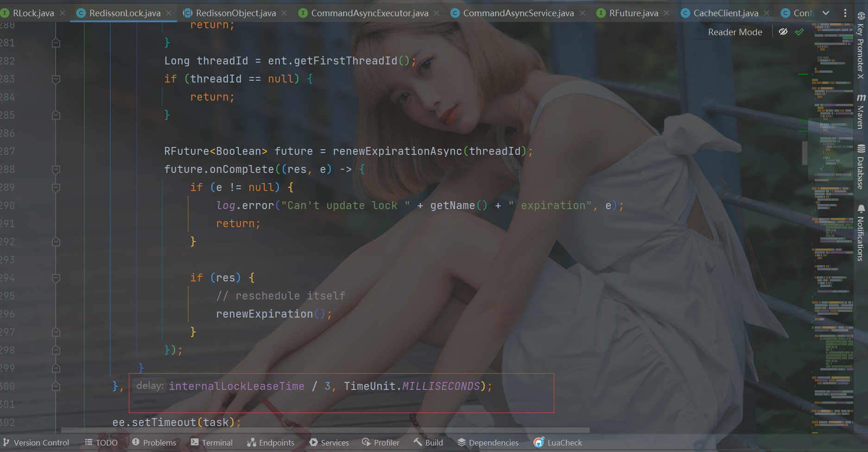Switch to the RedissonObject.java tab
The height and width of the screenshot is (452, 868).
tap(235, 13)
